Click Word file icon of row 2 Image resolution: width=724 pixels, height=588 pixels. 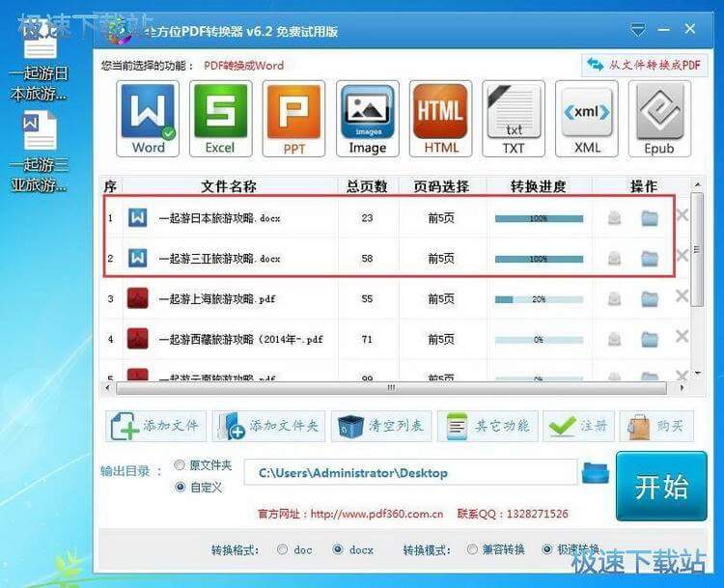tap(138, 258)
